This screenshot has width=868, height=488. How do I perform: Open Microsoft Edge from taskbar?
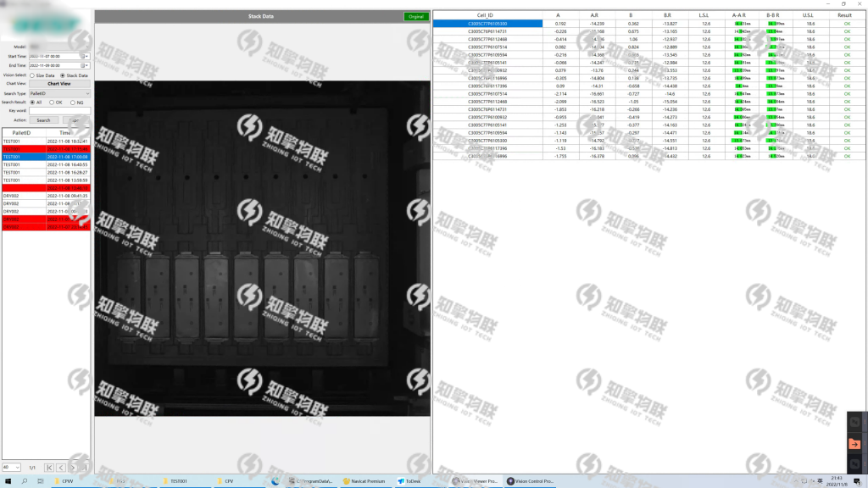pos(275,481)
